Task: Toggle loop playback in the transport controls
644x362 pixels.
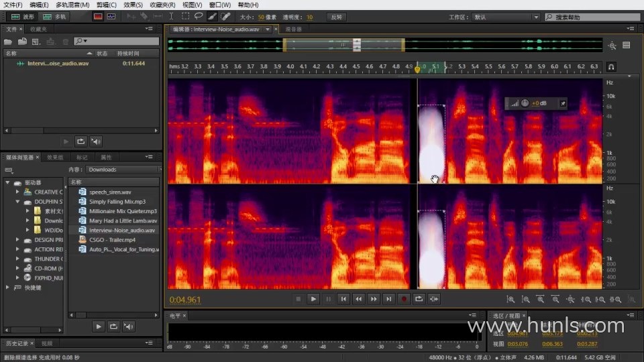Action: [419, 299]
